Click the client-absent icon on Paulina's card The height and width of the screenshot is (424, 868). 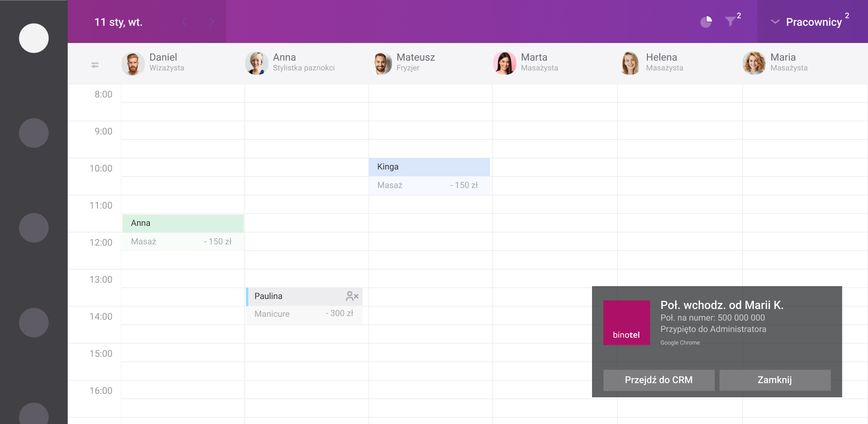pyautogui.click(x=352, y=296)
